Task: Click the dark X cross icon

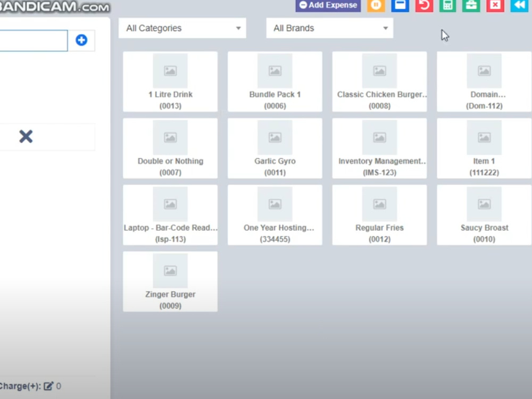Action: pyautogui.click(x=26, y=136)
